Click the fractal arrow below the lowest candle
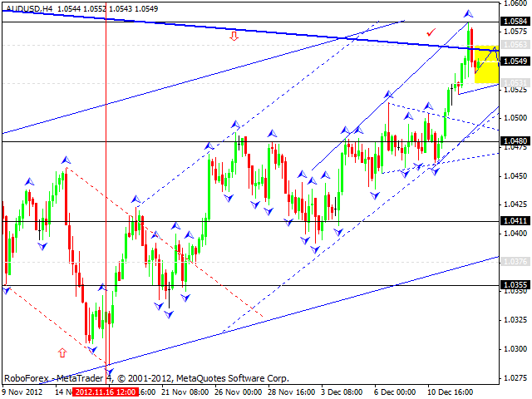This screenshot has width=532, height=399. tap(109, 372)
